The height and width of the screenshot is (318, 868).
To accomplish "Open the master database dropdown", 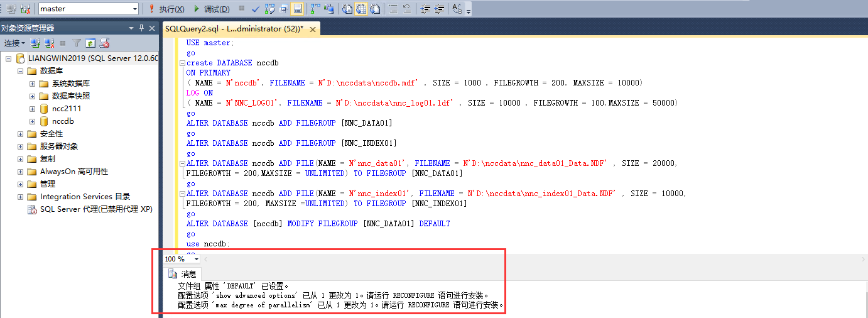I will tap(134, 9).
